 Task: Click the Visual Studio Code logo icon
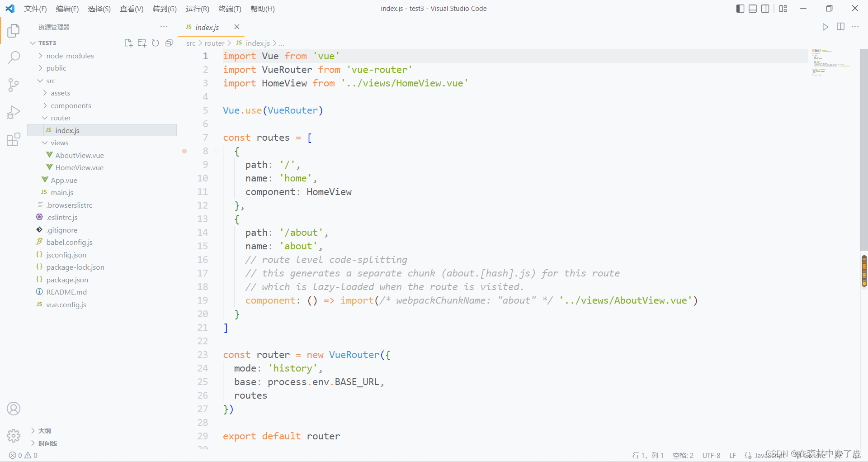(x=10, y=9)
